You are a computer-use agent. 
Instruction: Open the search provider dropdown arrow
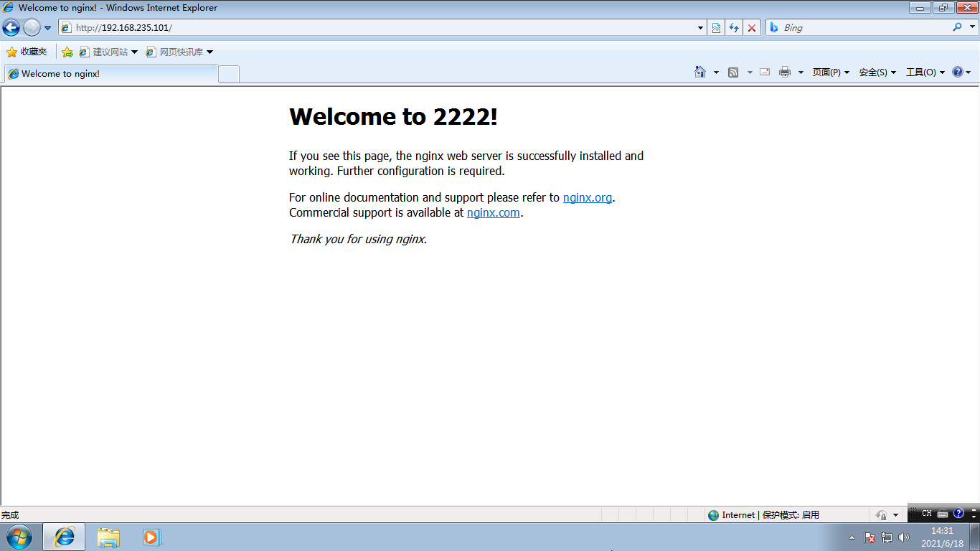tap(972, 28)
